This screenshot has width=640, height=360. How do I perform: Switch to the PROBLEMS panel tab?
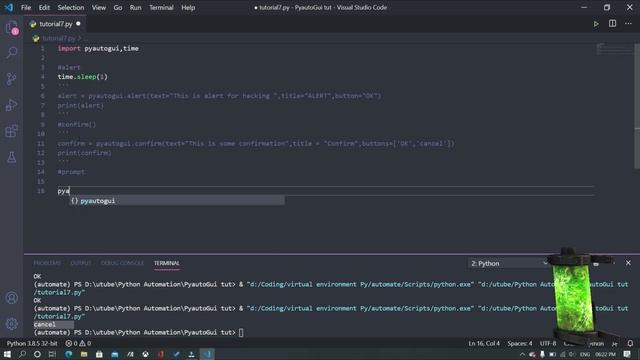[47, 263]
